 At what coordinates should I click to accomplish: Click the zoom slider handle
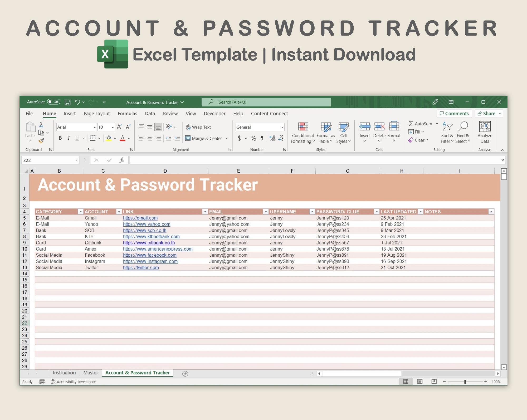tap(465, 382)
